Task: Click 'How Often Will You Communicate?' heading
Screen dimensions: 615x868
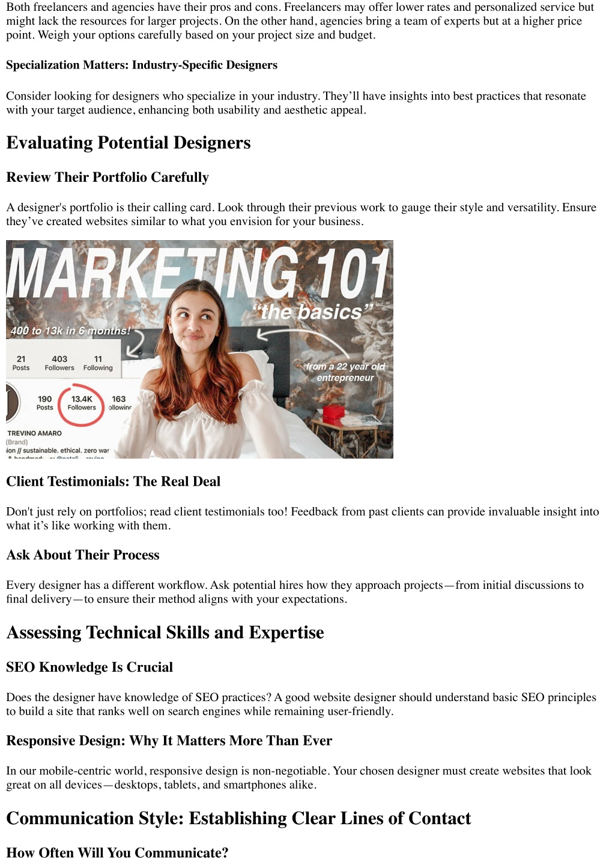Action: pyautogui.click(x=117, y=853)
